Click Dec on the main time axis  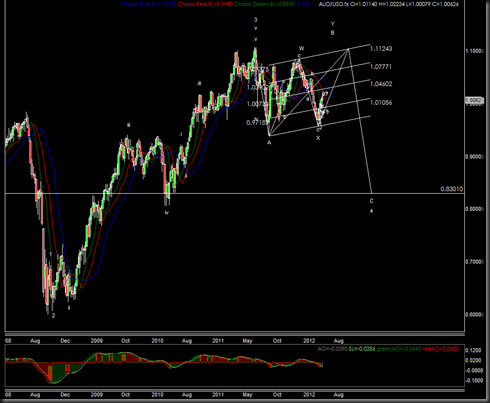coord(65,341)
